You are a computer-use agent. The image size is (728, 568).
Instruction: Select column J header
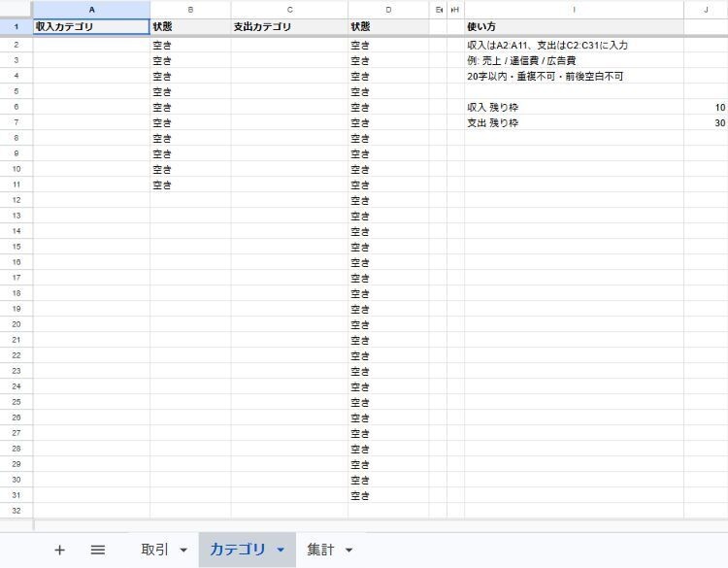(706, 10)
